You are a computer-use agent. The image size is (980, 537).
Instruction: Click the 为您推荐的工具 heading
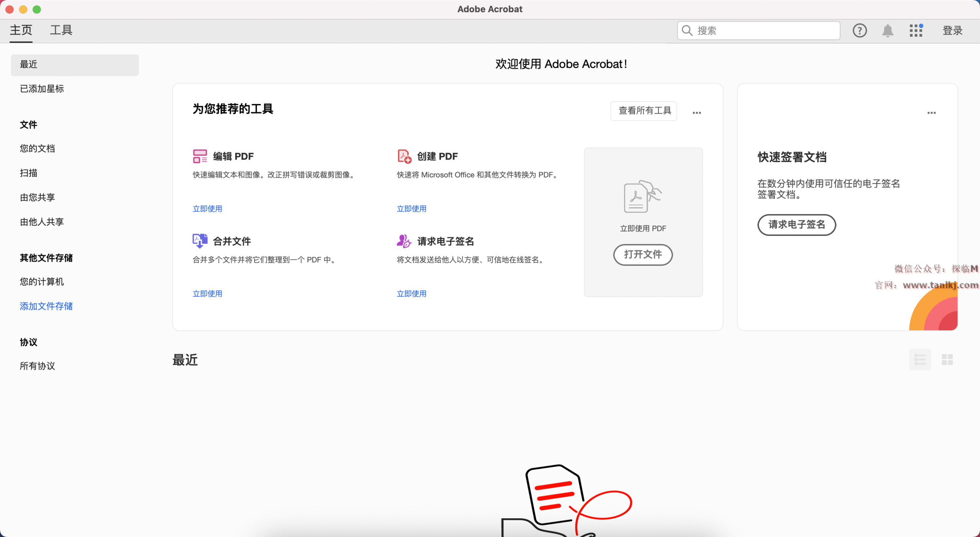[233, 109]
